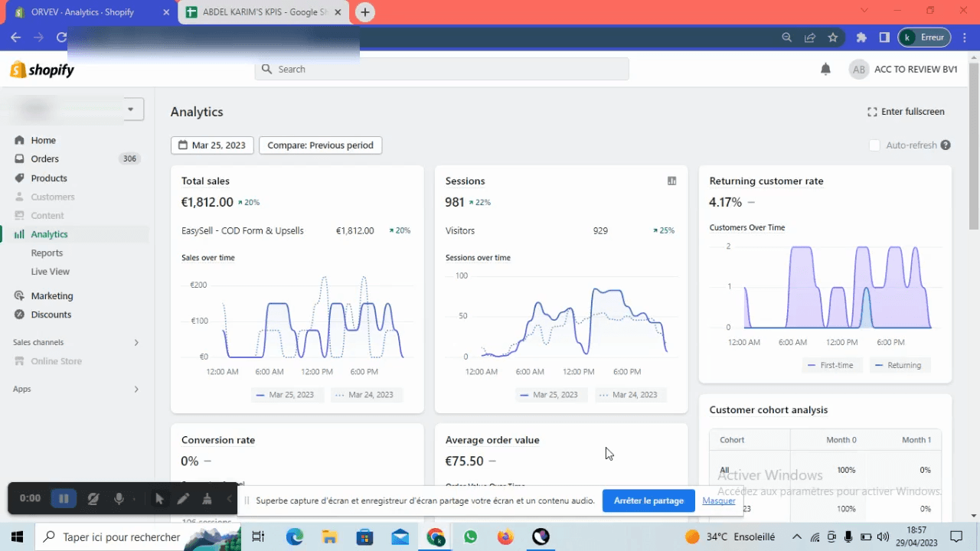Show hidden system tray icons
Viewport: 980px width, 551px height.
[x=797, y=536]
